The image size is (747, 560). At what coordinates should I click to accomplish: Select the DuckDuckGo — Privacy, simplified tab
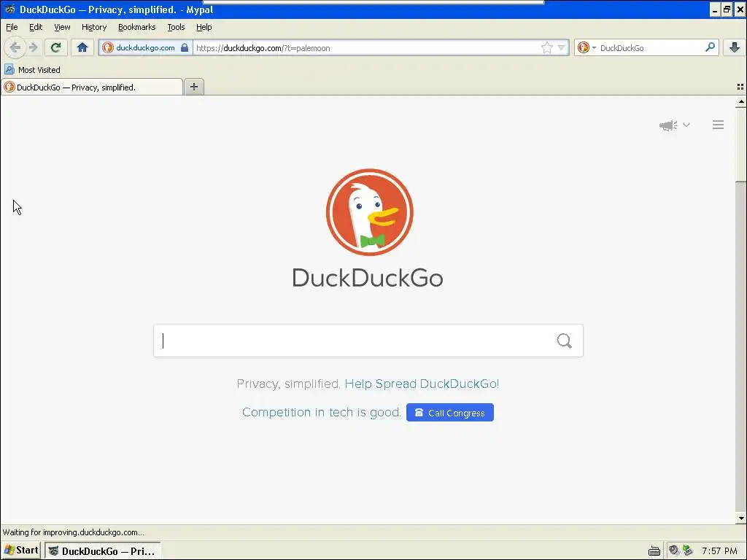tap(92, 87)
